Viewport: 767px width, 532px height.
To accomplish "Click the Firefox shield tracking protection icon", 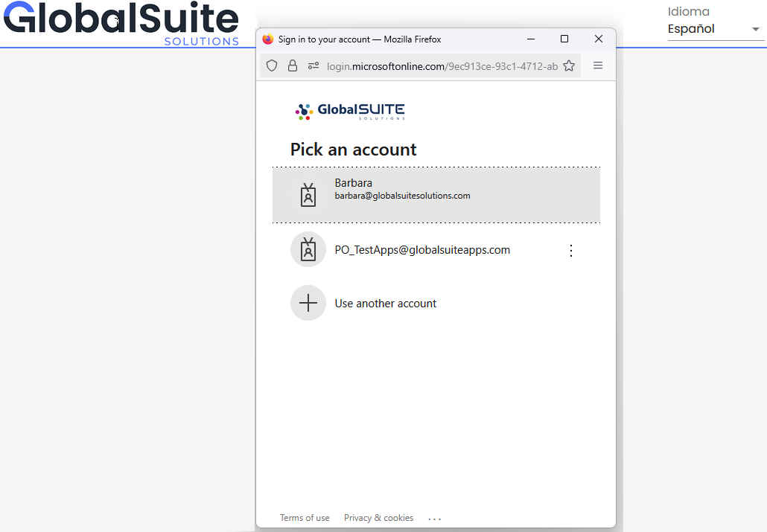I will pos(272,65).
